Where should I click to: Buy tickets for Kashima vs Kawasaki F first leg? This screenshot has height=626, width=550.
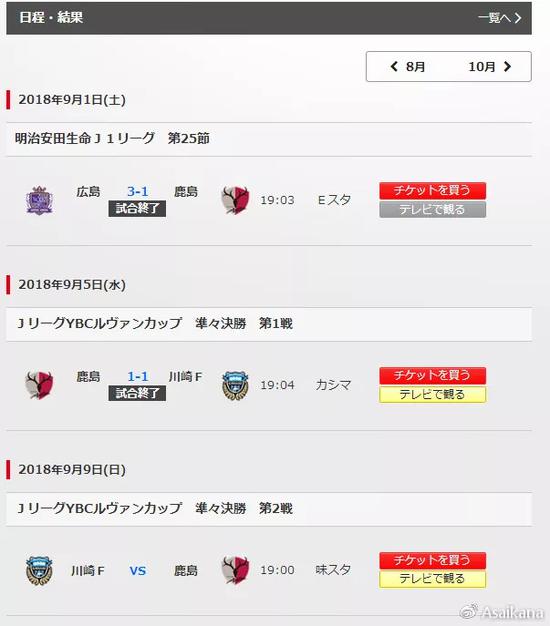pos(433,375)
